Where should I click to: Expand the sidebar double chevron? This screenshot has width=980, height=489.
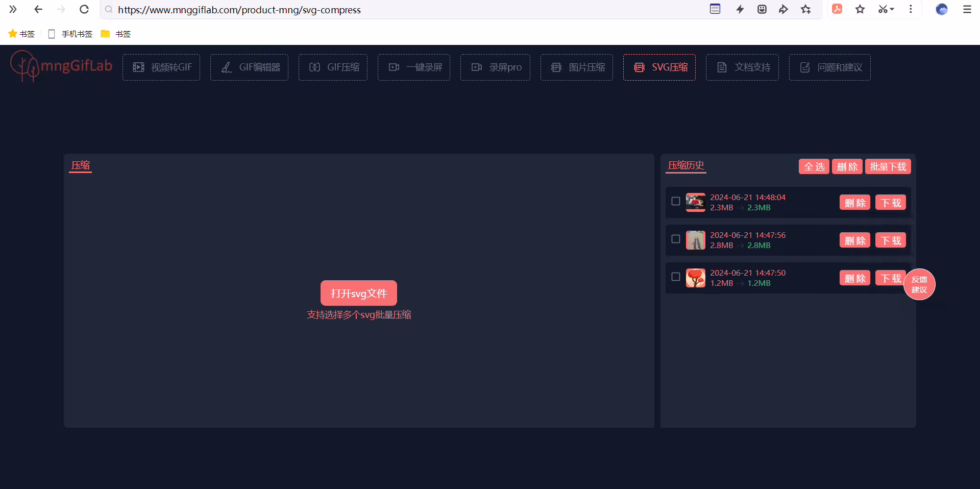[x=13, y=9]
